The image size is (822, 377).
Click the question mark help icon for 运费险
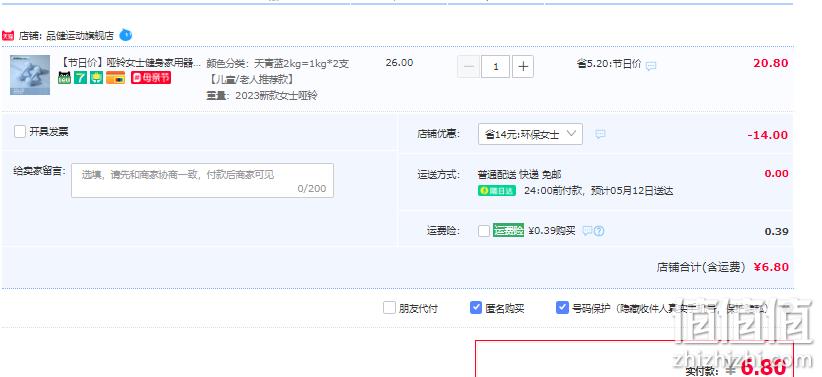click(x=599, y=231)
